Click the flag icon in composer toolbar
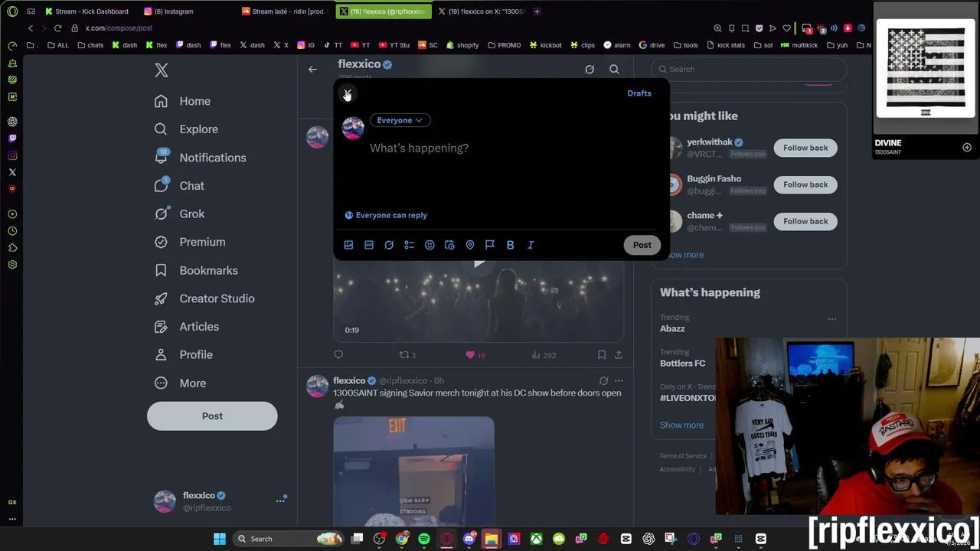This screenshot has width=980, height=551. 490,245
